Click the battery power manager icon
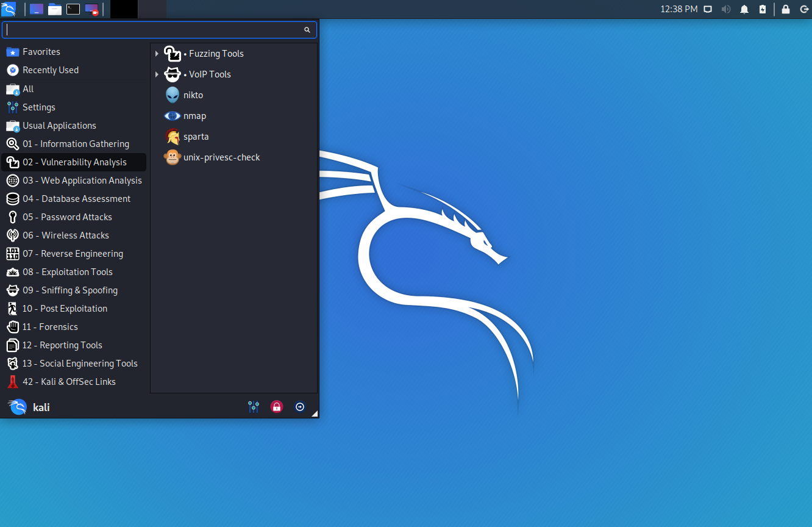Screen dimensions: 812x527 point(763,9)
